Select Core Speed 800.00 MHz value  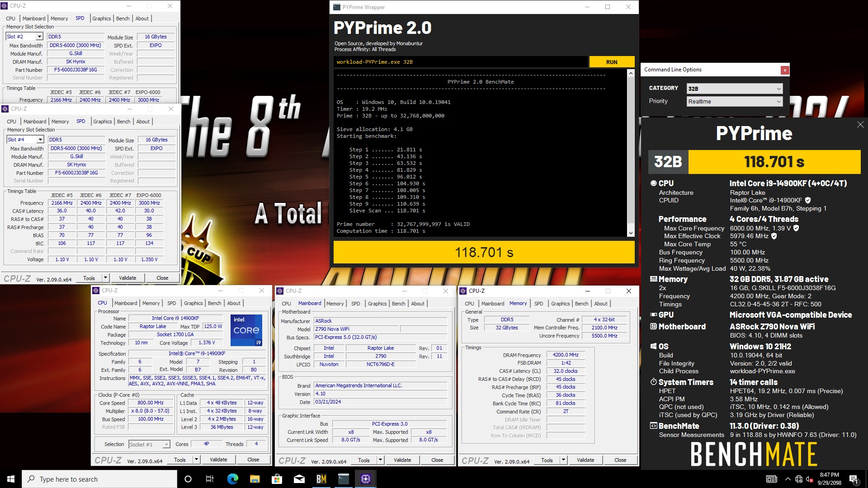[151, 403]
